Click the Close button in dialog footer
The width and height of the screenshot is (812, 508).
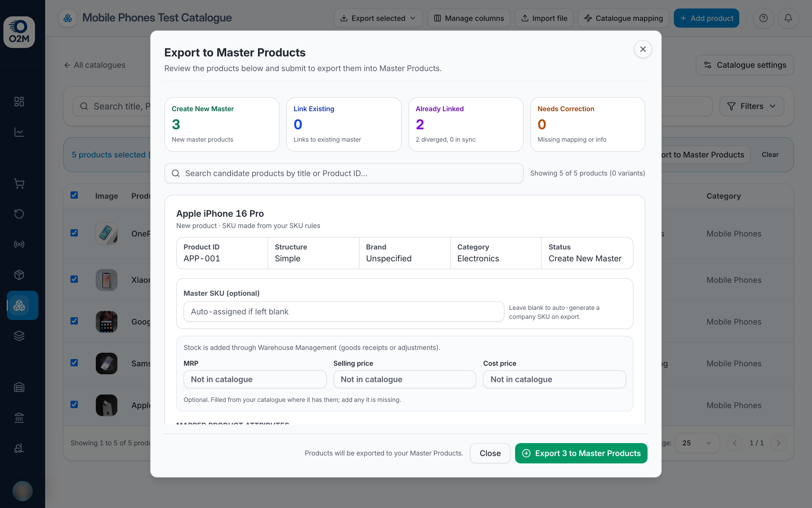pyautogui.click(x=490, y=453)
